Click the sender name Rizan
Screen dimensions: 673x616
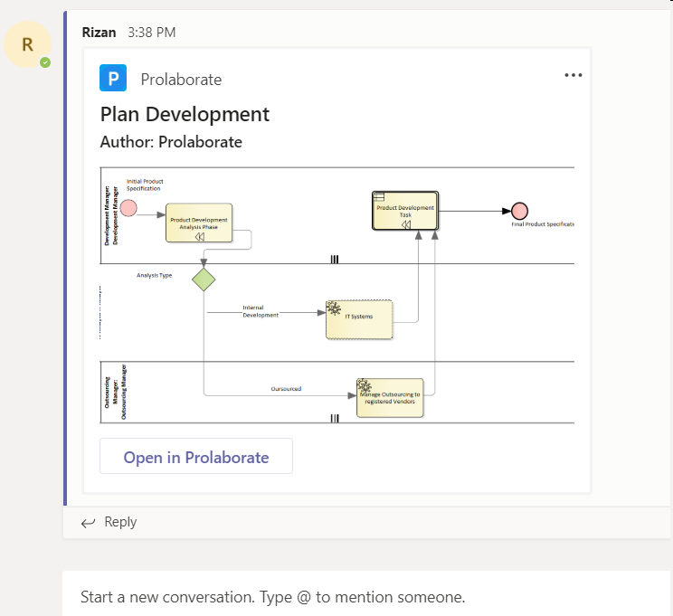100,33
